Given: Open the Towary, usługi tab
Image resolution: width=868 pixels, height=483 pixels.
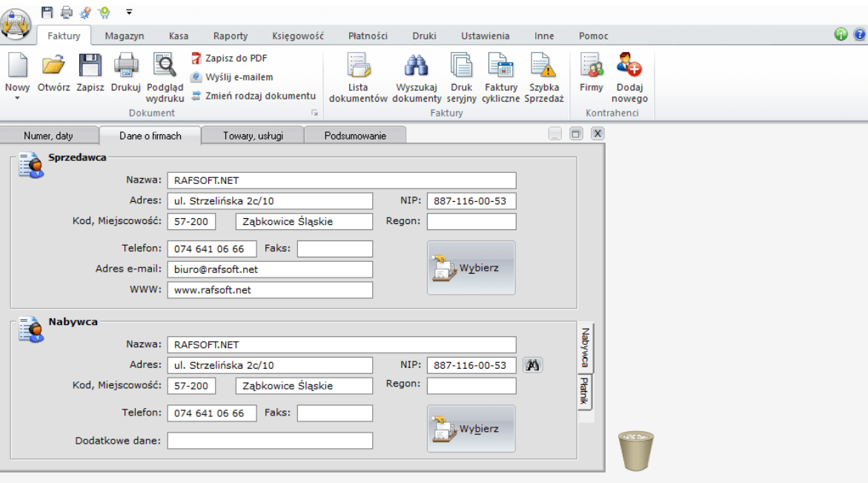Looking at the screenshot, I should (253, 136).
